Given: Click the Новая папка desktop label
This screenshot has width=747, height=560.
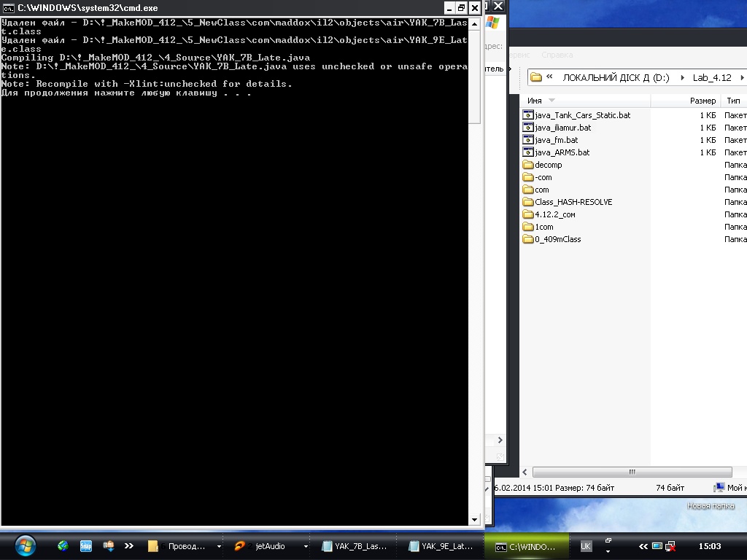Looking at the screenshot, I should [x=711, y=506].
